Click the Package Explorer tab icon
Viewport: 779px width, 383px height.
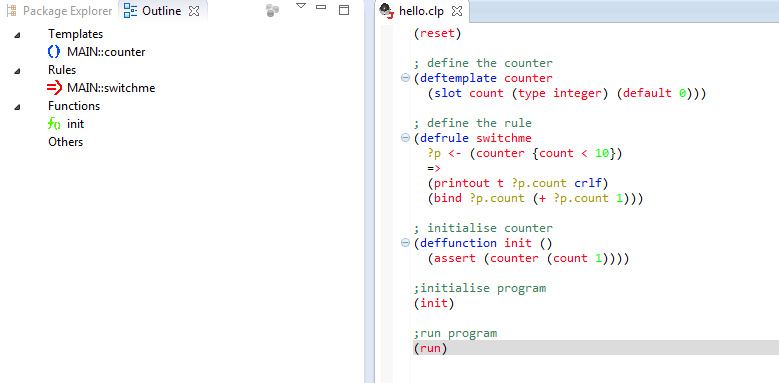[x=12, y=10]
